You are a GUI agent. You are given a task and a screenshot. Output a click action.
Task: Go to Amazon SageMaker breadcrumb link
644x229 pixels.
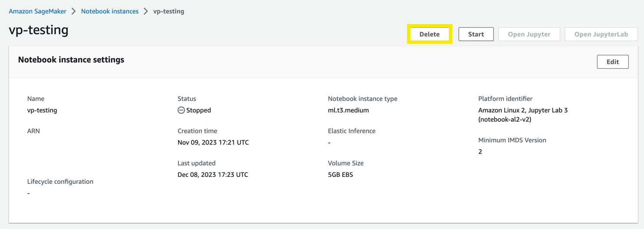pyautogui.click(x=38, y=11)
